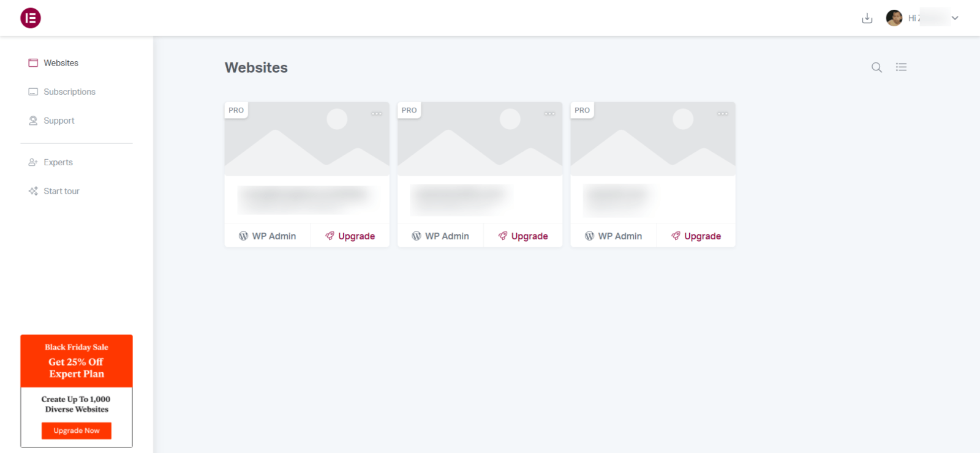Click the Upgrade Now sale button
This screenshot has height=453, width=980.
[77, 431]
